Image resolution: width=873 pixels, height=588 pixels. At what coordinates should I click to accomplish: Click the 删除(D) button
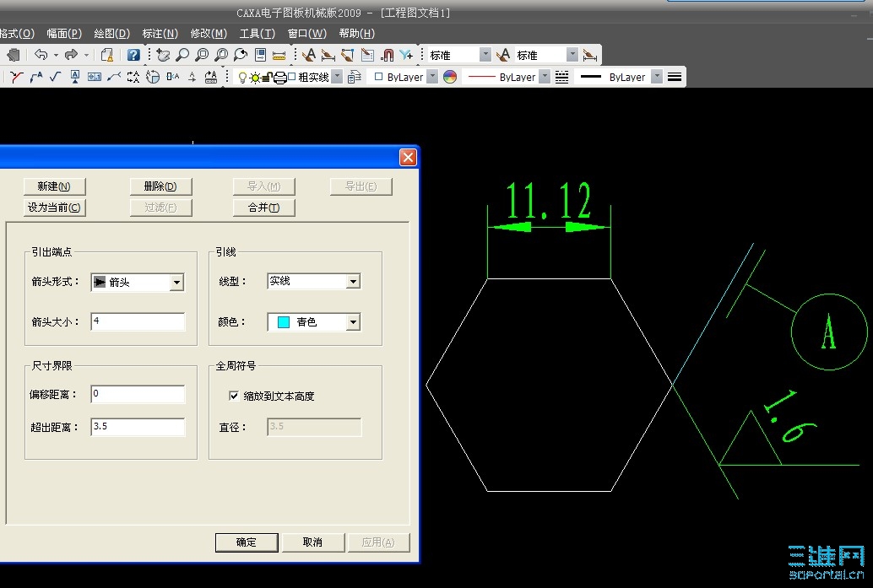tap(160, 186)
